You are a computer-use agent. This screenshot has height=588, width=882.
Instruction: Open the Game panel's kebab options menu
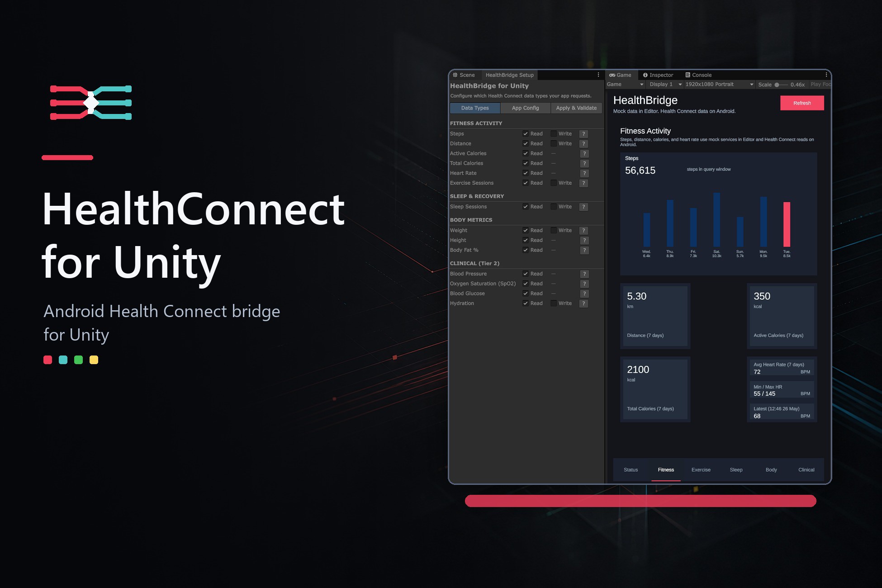pos(826,75)
